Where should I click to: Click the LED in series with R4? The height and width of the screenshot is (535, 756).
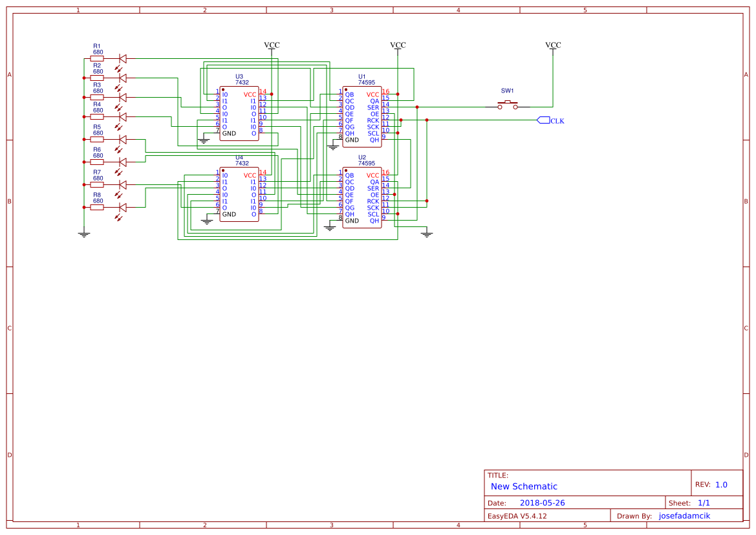122,116
